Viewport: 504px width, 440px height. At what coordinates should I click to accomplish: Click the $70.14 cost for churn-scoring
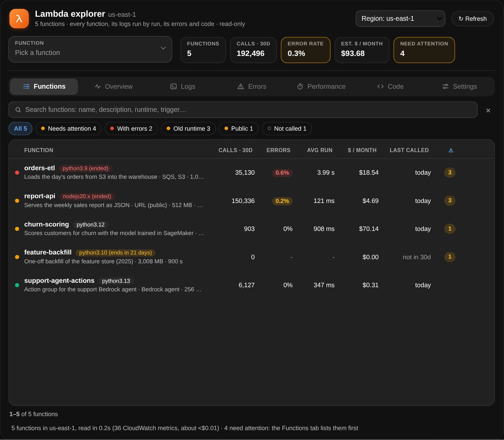369,229
